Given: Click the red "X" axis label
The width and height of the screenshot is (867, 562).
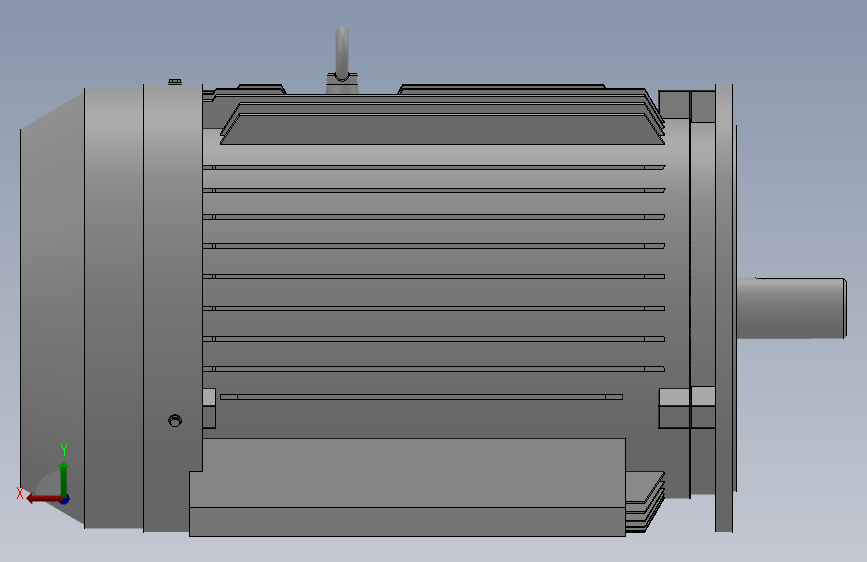Looking at the screenshot, I should (x=20, y=493).
